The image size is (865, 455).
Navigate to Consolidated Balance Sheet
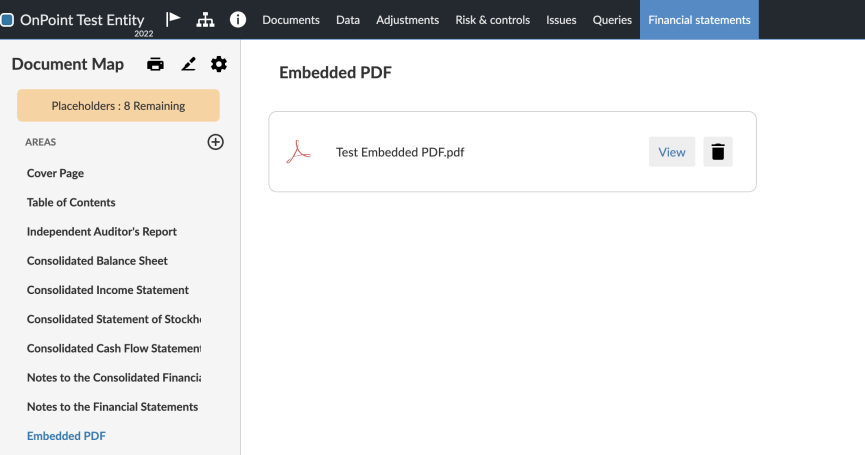[97, 261]
